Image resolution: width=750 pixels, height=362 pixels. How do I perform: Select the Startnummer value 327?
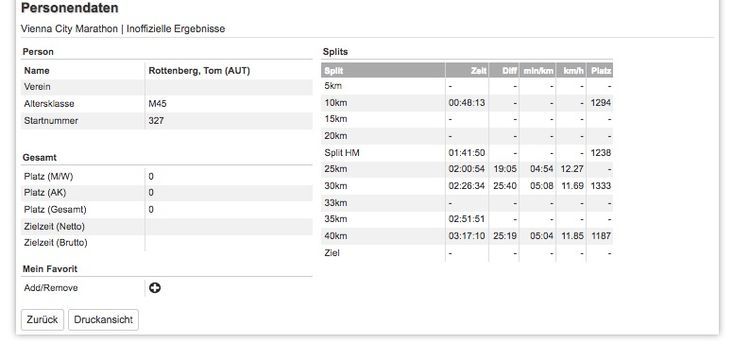click(156, 121)
